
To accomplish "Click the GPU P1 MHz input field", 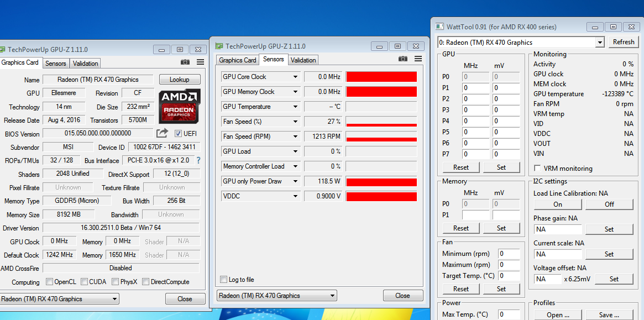I will point(475,88).
